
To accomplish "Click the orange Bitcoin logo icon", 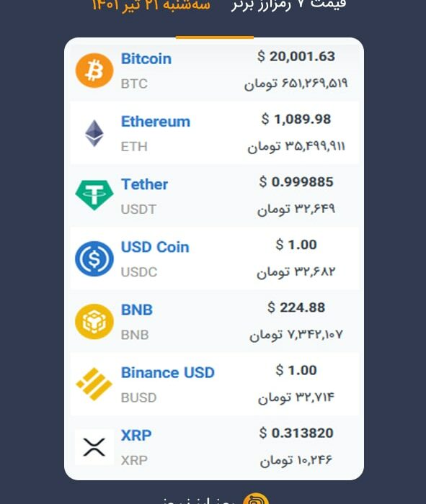I will [94, 71].
